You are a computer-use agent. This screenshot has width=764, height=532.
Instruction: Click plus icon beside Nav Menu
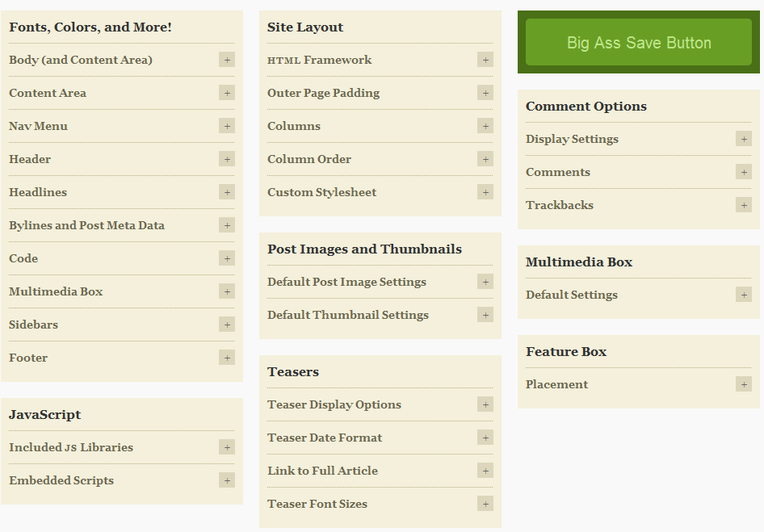[x=227, y=126]
